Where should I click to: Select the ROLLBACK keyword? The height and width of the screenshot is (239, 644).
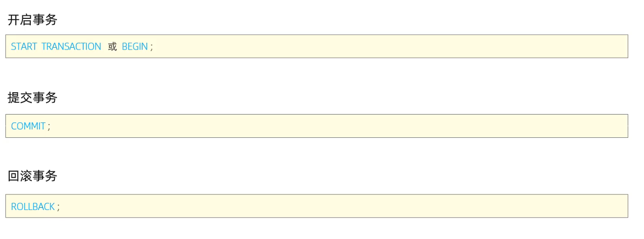click(33, 207)
